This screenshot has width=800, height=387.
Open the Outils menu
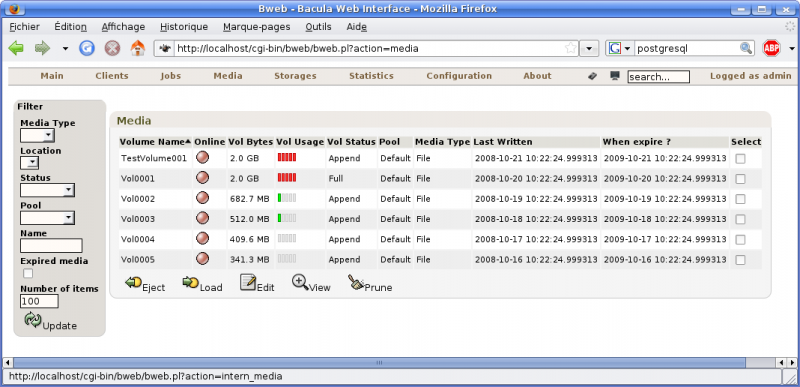pyautogui.click(x=318, y=27)
